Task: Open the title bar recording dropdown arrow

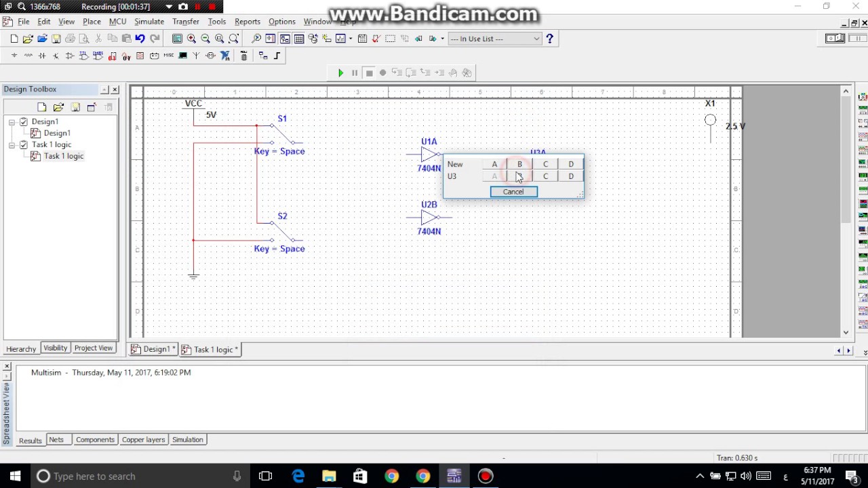Action: 169,7
